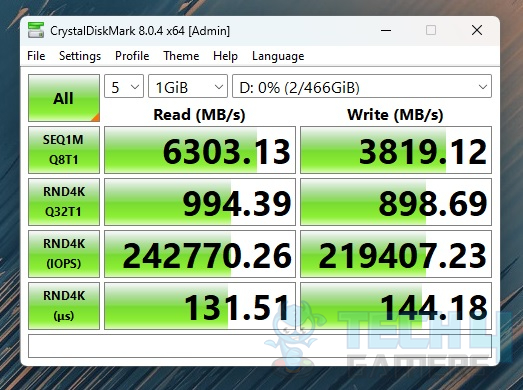Open the Theme menu
The image size is (523, 390).
click(x=181, y=56)
